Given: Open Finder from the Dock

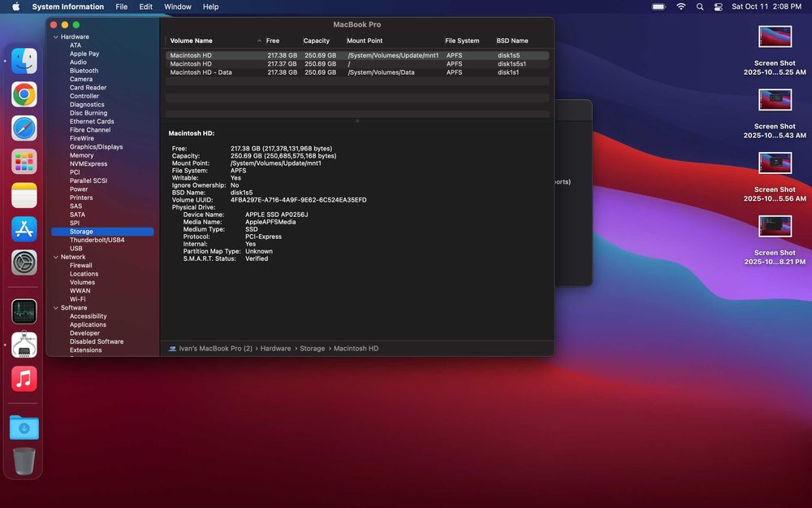Looking at the screenshot, I should [24, 61].
